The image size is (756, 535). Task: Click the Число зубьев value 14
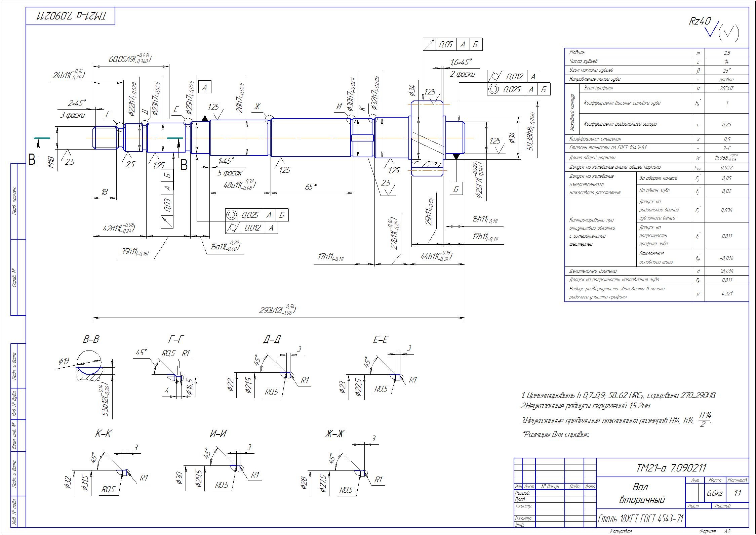click(726, 61)
